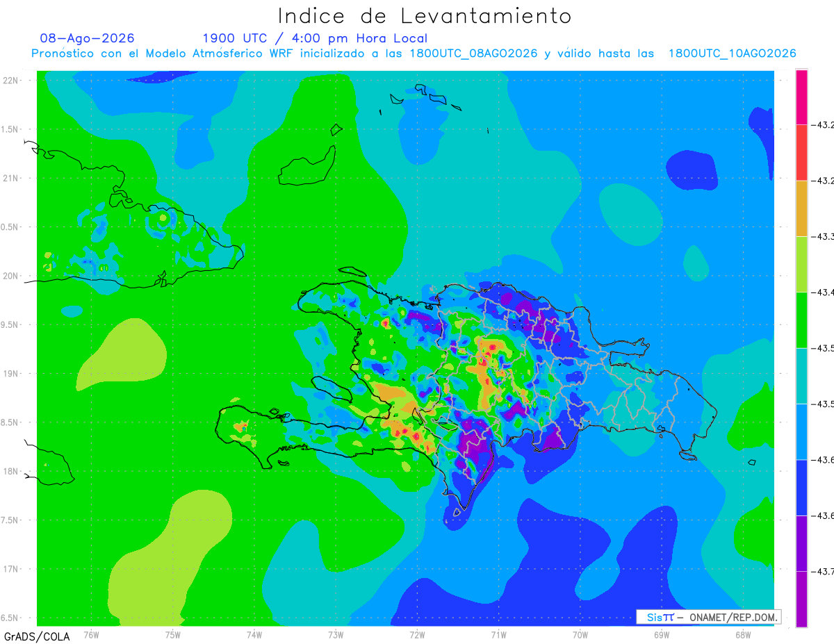This screenshot has height=644, width=834.
Task: Click the red swatch on the color scale
Action: point(801,153)
